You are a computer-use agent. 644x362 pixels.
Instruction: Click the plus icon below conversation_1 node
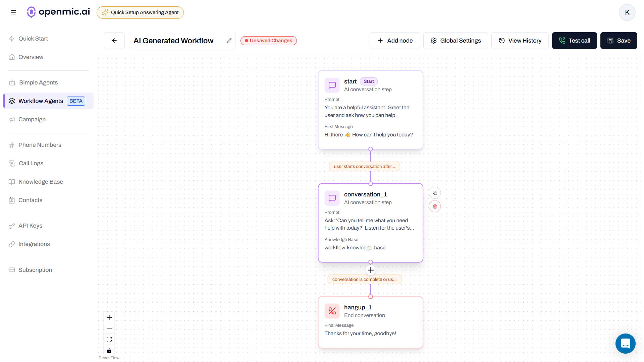coord(371,270)
